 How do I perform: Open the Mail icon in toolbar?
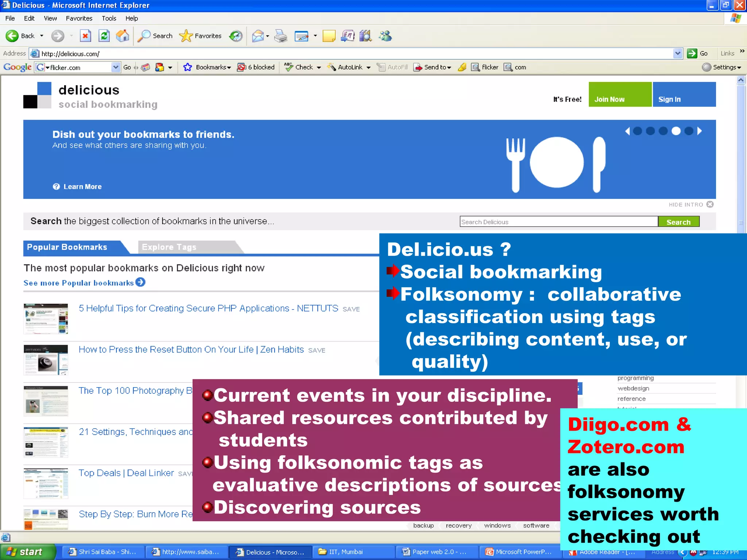coord(258,36)
